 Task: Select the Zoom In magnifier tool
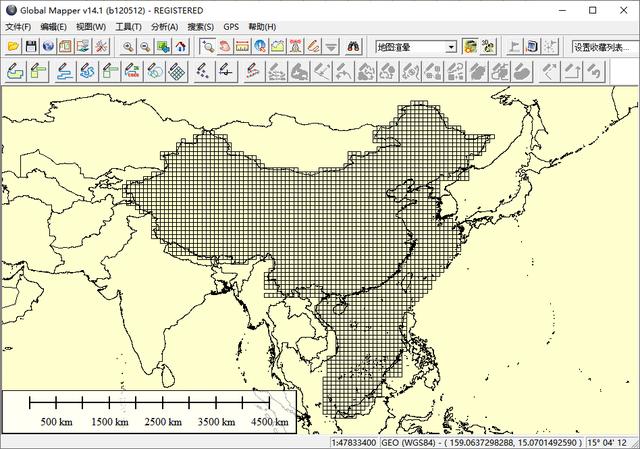coord(128,47)
